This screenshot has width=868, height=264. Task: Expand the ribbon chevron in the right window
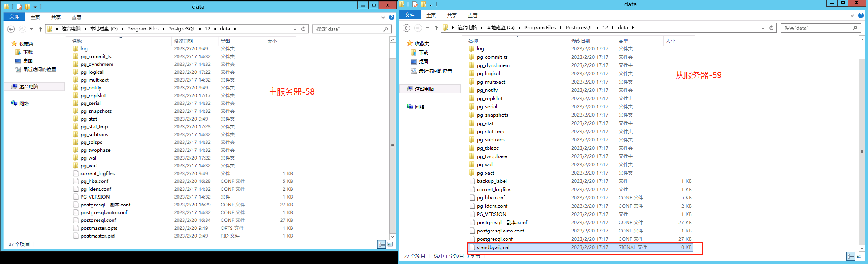point(852,16)
